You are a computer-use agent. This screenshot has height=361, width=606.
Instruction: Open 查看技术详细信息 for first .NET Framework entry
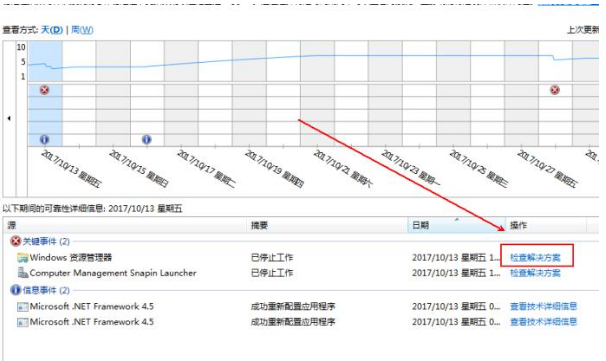[x=543, y=307]
